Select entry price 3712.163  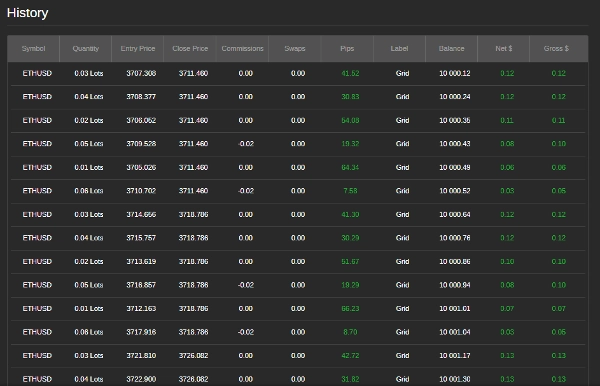(141, 308)
